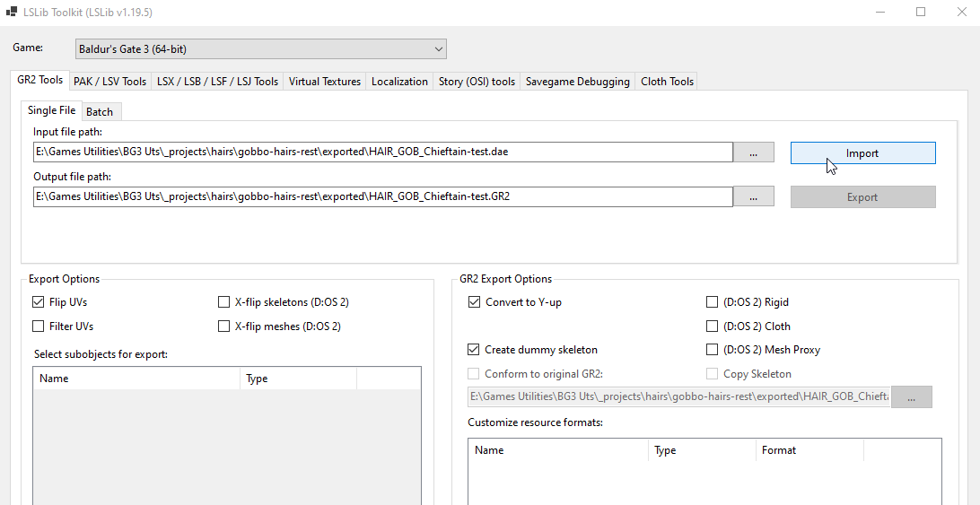Click the input file path field
980x505 pixels.
click(382, 152)
